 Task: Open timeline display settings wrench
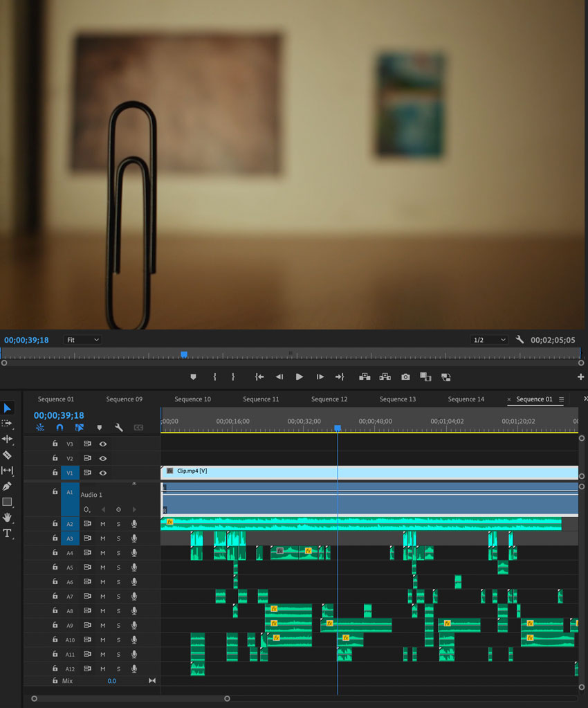119,428
